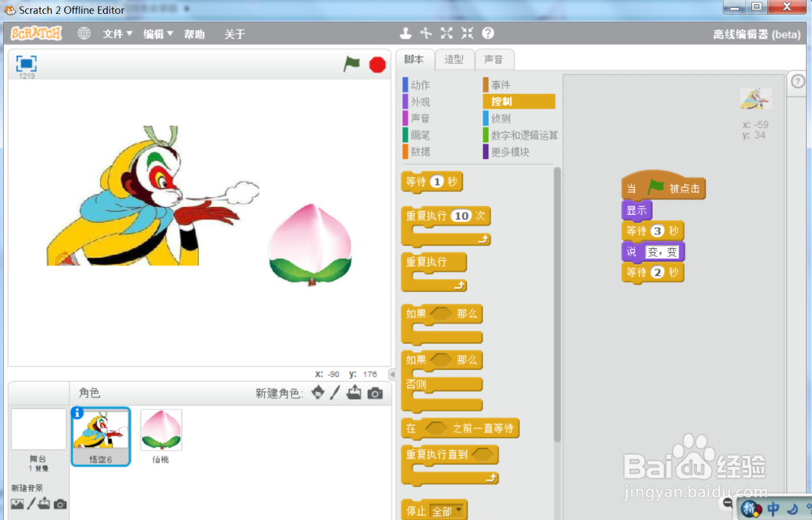Switch to the 脚本 tab
The image size is (812, 520).
(x=414, y=59)
